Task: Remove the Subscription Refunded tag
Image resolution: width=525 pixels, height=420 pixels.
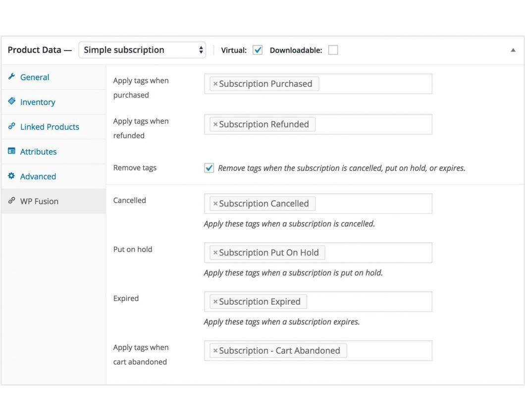Action: coord(215,125)
